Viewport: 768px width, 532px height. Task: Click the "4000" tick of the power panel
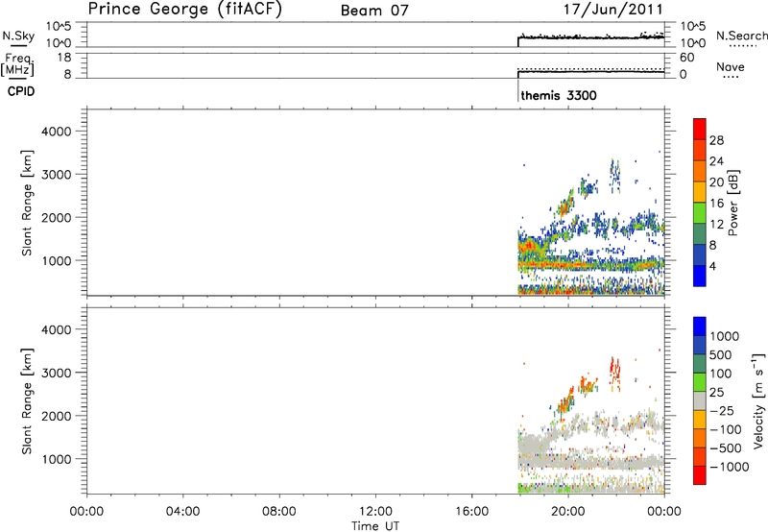pyautogui.click(x=57, y=132)
